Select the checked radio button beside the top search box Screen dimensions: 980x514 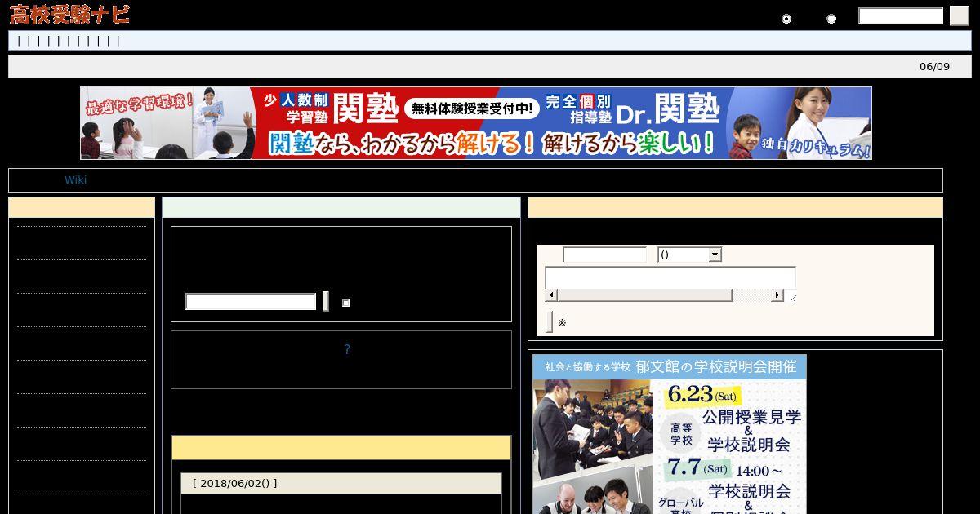click(786, 19)
